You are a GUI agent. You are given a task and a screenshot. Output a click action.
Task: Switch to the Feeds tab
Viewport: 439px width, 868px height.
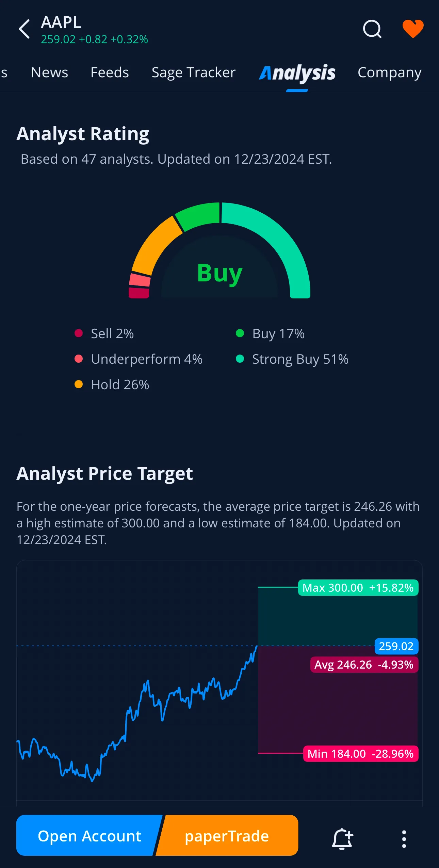110,72
